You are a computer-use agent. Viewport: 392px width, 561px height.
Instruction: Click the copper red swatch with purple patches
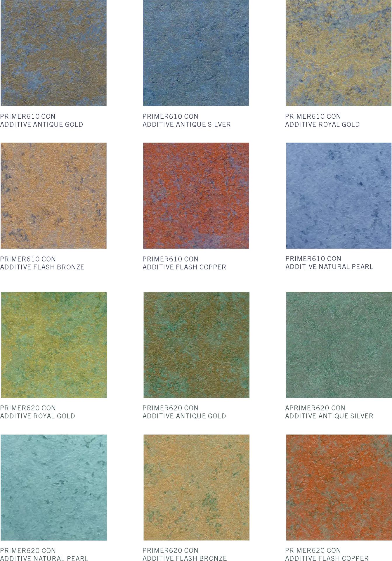coord(195,195)
